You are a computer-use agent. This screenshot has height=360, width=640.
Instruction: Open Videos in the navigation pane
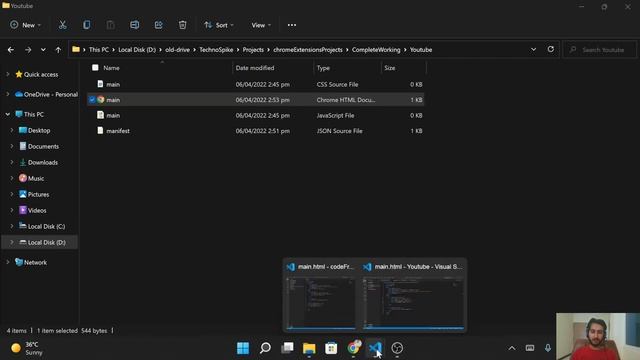click(x=37, y=210)
